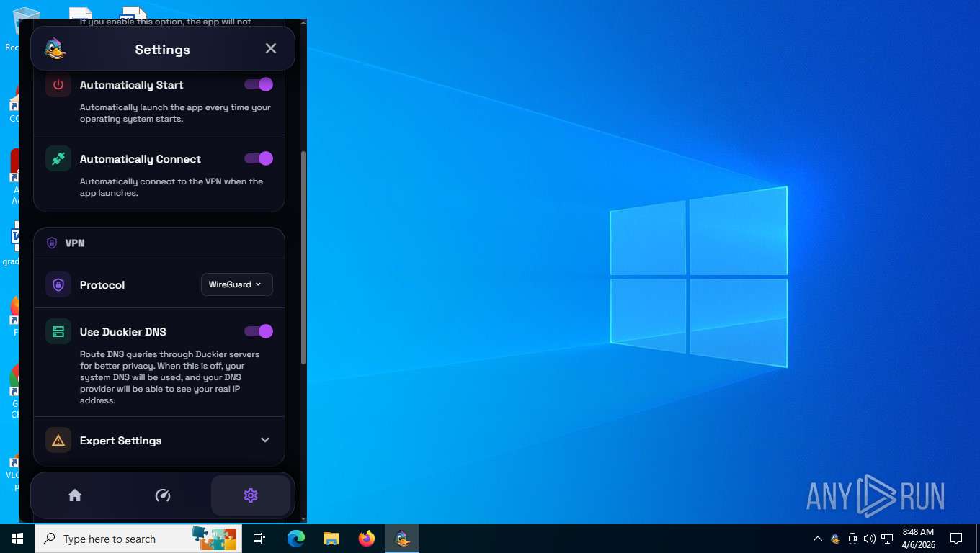Click the Duckier duck logo in header
Viewport: 980px width, 553px height.
(x=55, y=49)
